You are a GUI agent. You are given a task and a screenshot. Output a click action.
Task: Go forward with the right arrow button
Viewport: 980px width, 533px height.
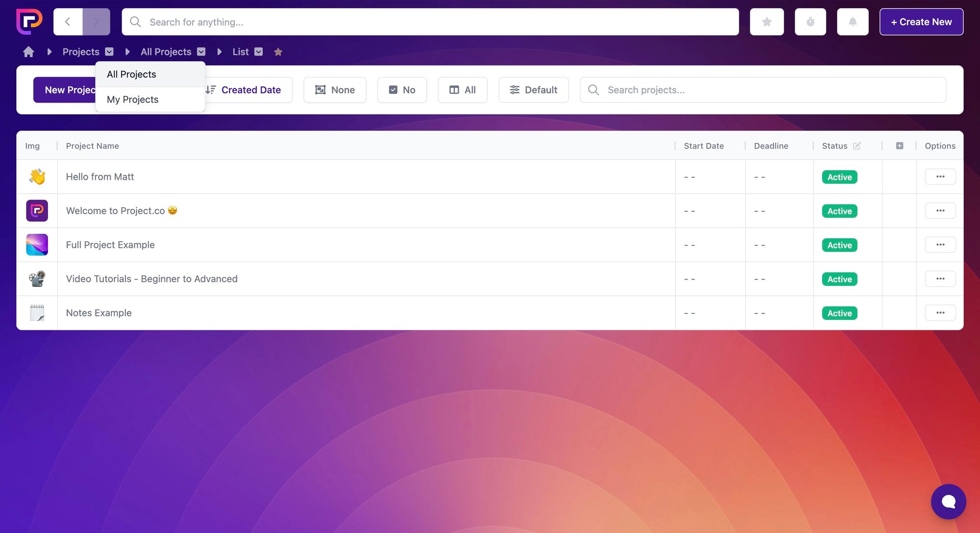point(96,22)
